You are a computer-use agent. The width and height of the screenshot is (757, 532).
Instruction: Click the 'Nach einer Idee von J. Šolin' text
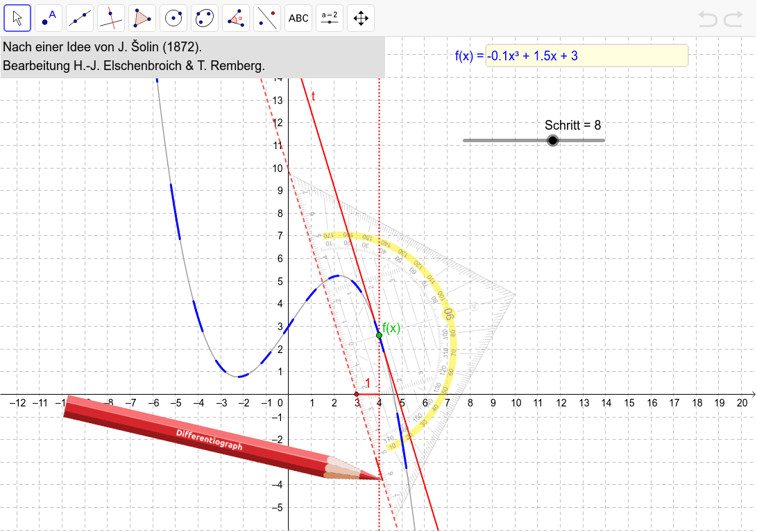103,47
